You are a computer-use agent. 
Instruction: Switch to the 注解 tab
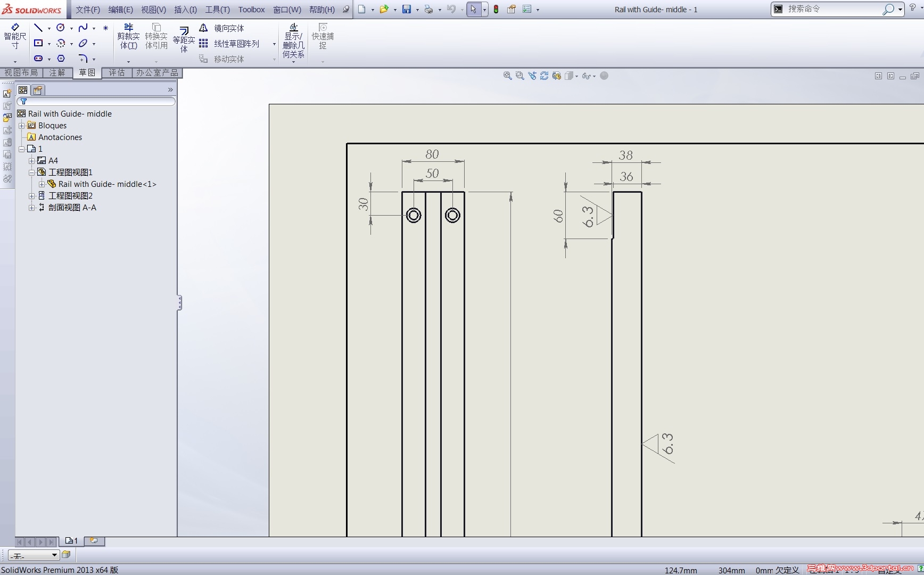57,72
